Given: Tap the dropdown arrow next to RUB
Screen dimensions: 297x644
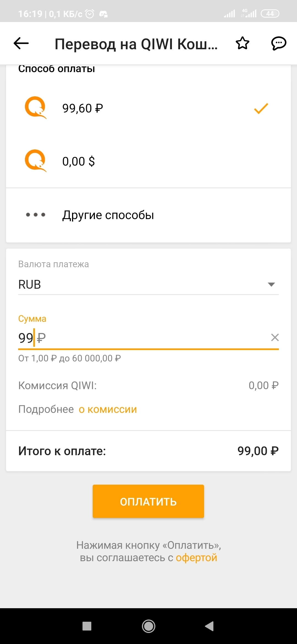Looking at the screenshot, I should (x=271, y=285).
